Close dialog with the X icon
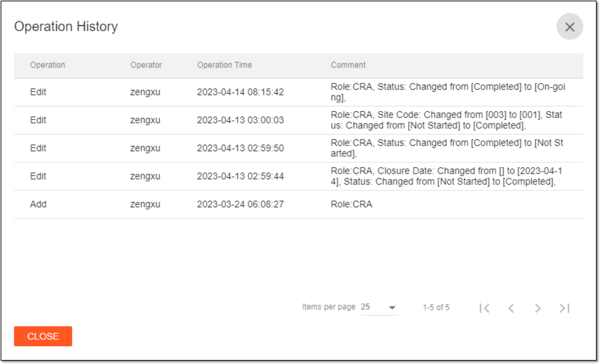 (570, 27)
